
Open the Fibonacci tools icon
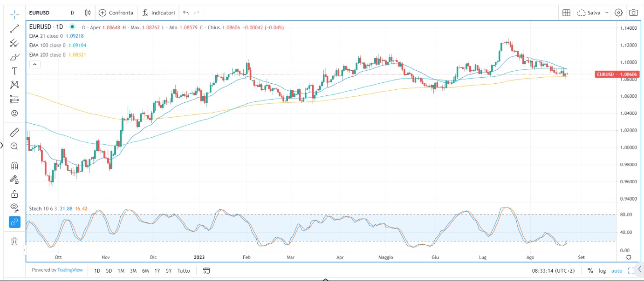[14, 42]
